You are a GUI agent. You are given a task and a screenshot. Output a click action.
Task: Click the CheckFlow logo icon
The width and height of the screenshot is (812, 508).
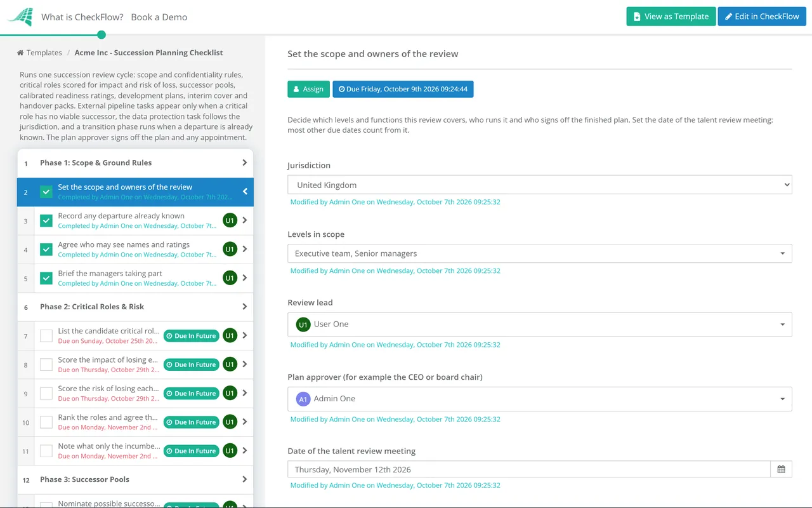pyautogui.click(x=20, y=17)
